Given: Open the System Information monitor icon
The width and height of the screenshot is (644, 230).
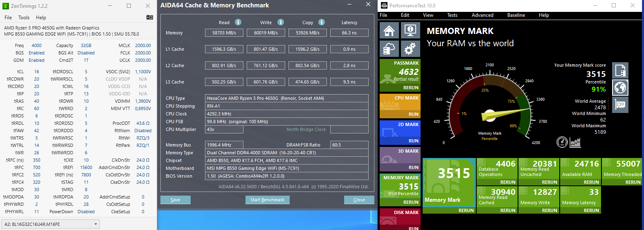Looking at the screenshot, I should (x=410, y=30).
